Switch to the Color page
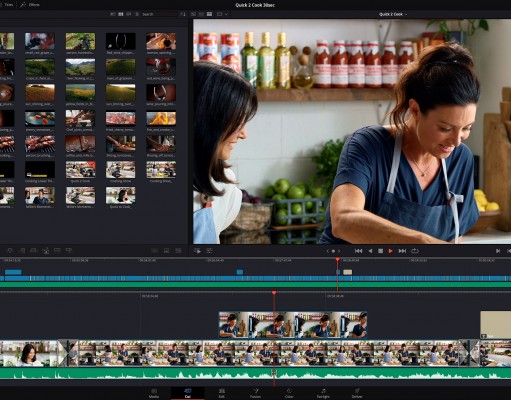 [x=289, y=393]
